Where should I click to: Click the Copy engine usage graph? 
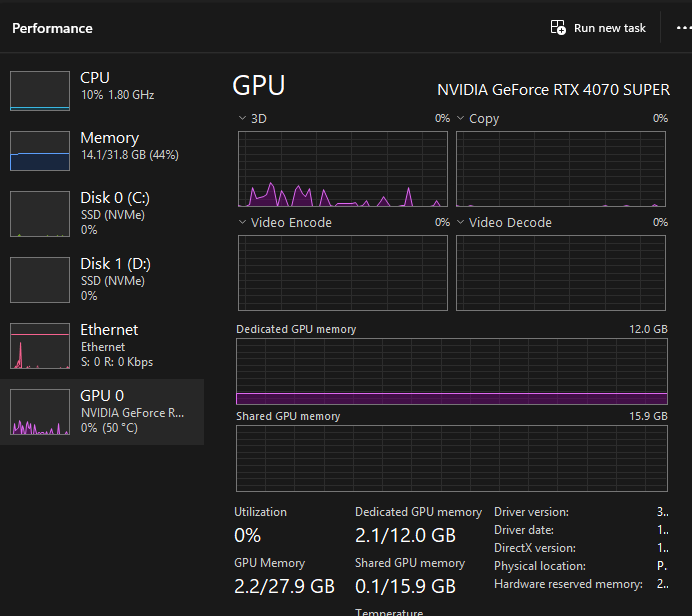coord(561,169)
